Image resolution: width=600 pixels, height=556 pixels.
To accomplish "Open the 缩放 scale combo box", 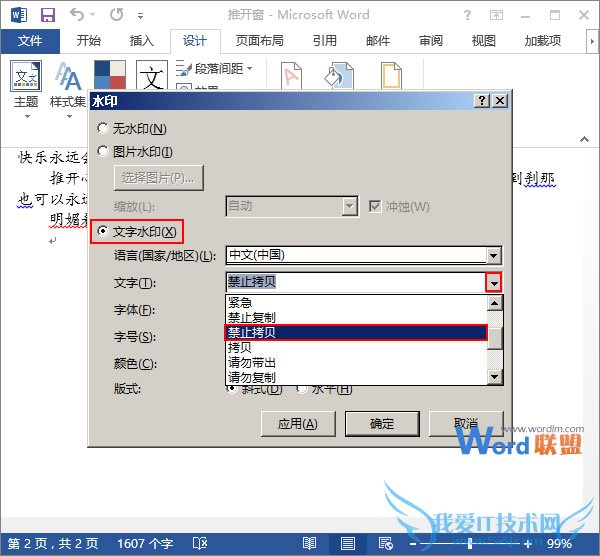I will point(292,206).
